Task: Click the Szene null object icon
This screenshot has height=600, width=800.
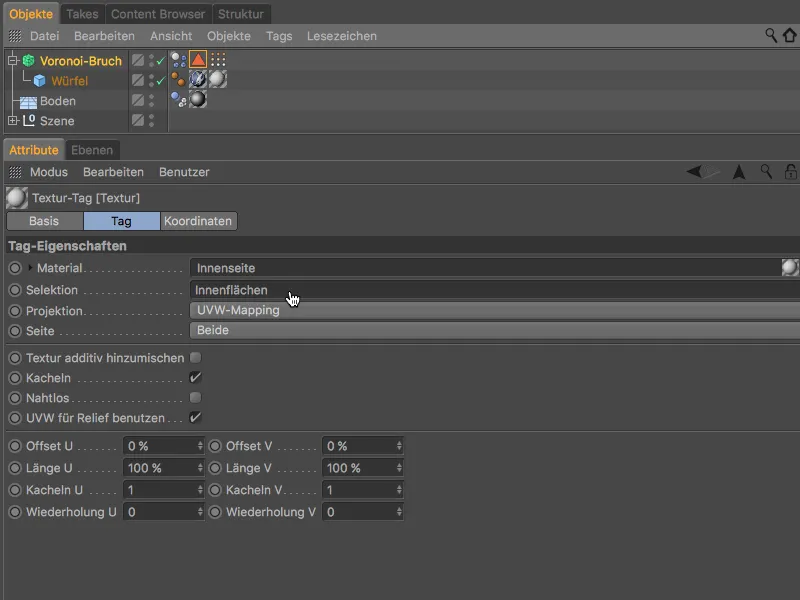Action: (x=29, y=121)
